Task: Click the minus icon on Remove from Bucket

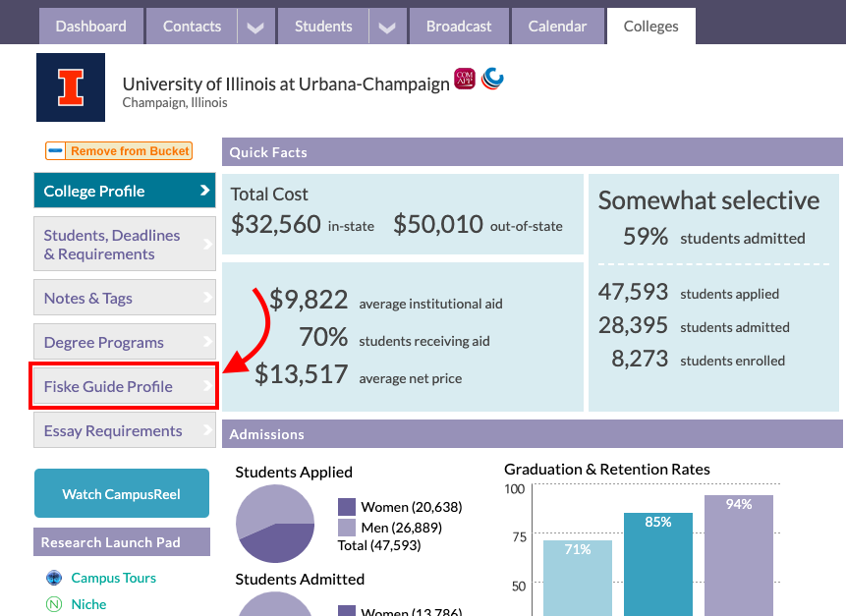Action: (x=56, y=151)
